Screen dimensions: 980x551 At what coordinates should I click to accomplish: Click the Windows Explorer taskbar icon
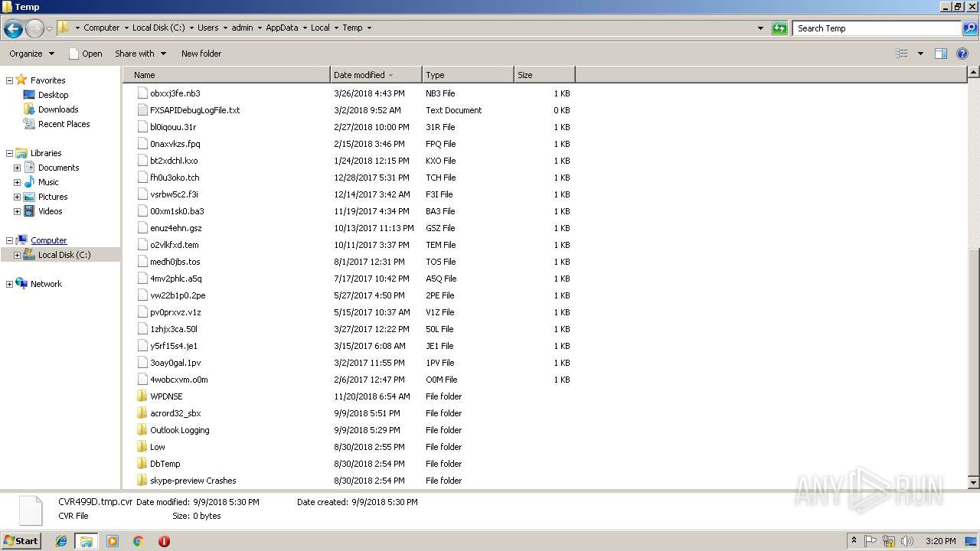pyautogui.click(x=87, y=541)
